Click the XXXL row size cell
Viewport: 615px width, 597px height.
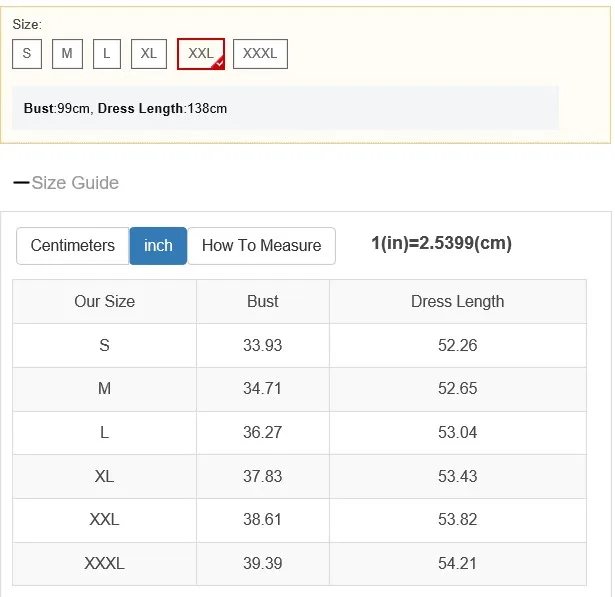point(104,564)
